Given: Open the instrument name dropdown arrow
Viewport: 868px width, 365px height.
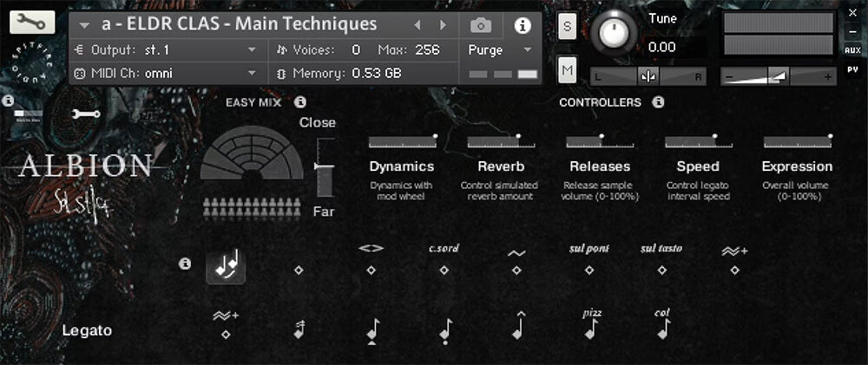Looking at the screenshot, I should [84, 25].
